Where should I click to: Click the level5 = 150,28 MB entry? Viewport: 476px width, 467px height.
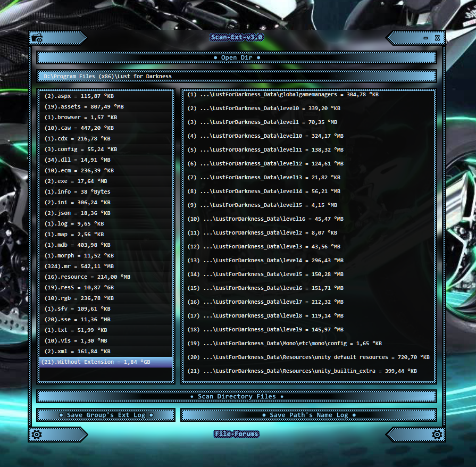pos(265,274)
